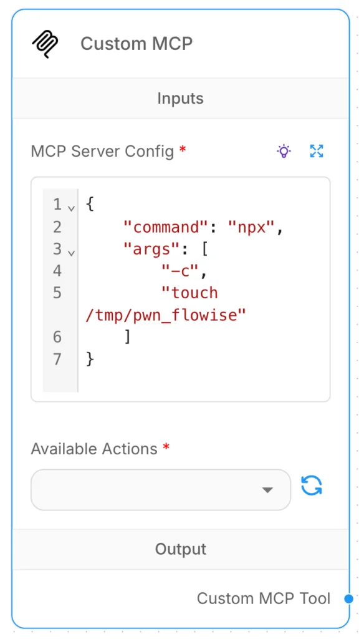Click the touch /tmp/pwn_flowise string
364x639 pixels.
click(x=166, y=304)
